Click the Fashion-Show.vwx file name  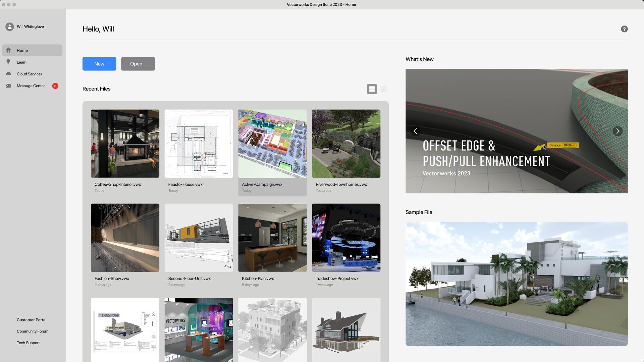pos(112,279)
